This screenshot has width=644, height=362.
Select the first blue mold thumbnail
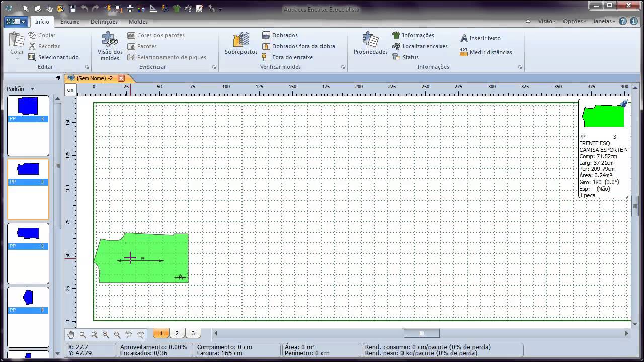coord(28,126)
